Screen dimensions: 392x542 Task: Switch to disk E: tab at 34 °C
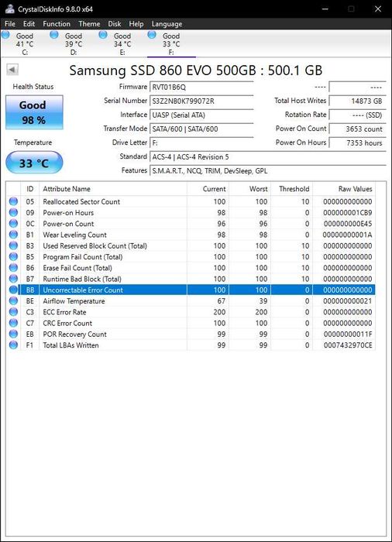coord(122,43)
